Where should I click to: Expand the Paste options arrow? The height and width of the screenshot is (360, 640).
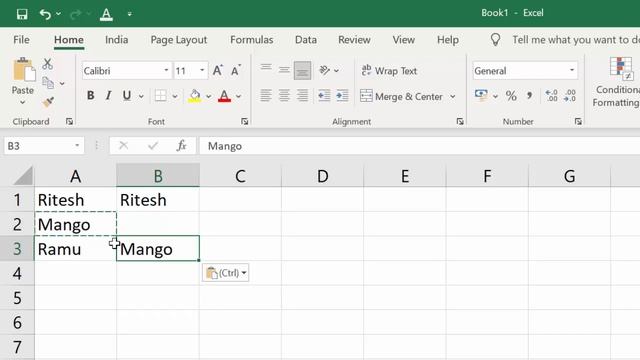(x=22, y=102)
